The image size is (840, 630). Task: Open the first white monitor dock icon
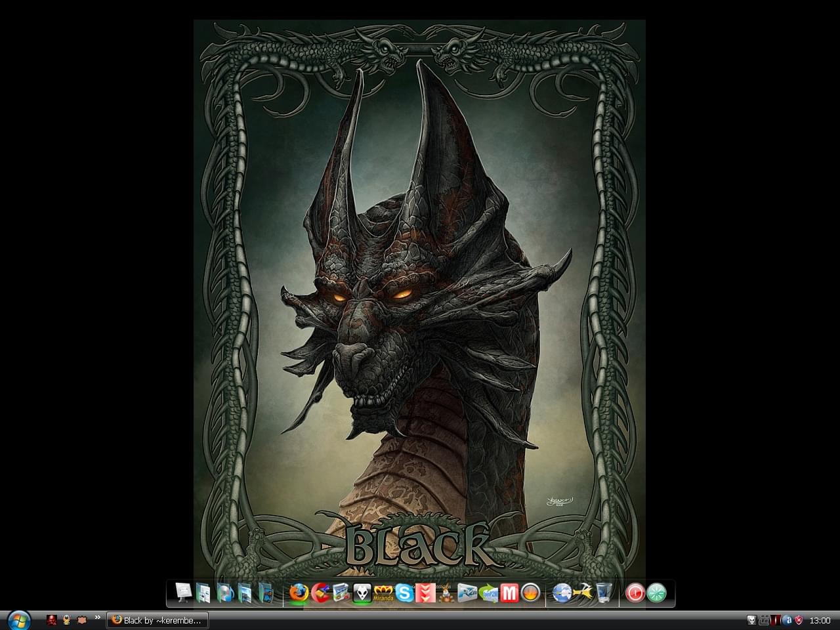coord(183,593)
